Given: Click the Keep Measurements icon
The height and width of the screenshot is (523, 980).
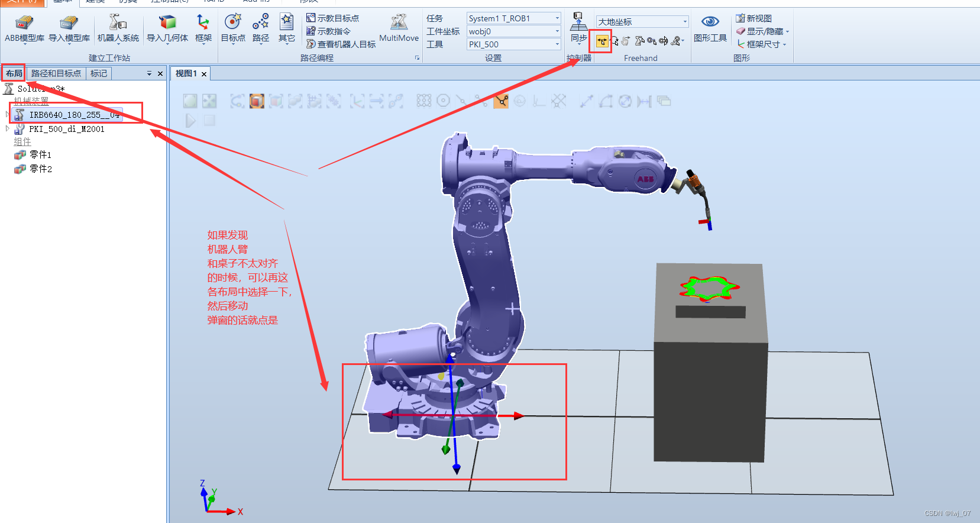Looking at the screenshot, I should [x=664, y=101].
